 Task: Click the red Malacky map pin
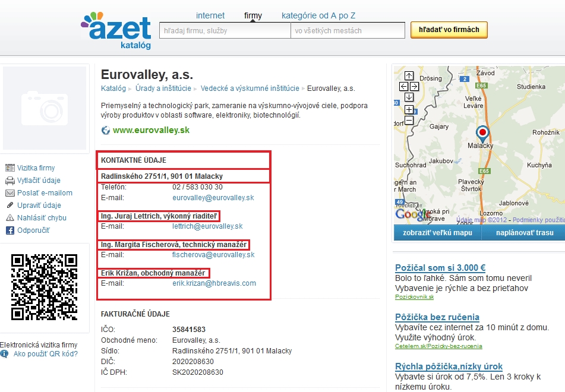tap(482, 134)
